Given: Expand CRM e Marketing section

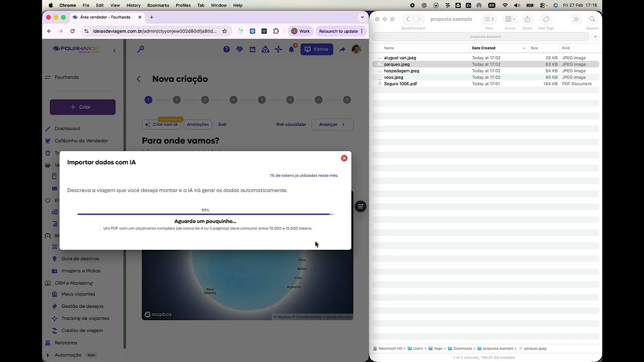Looking at the screenshot, I should [x=73, y=283].
